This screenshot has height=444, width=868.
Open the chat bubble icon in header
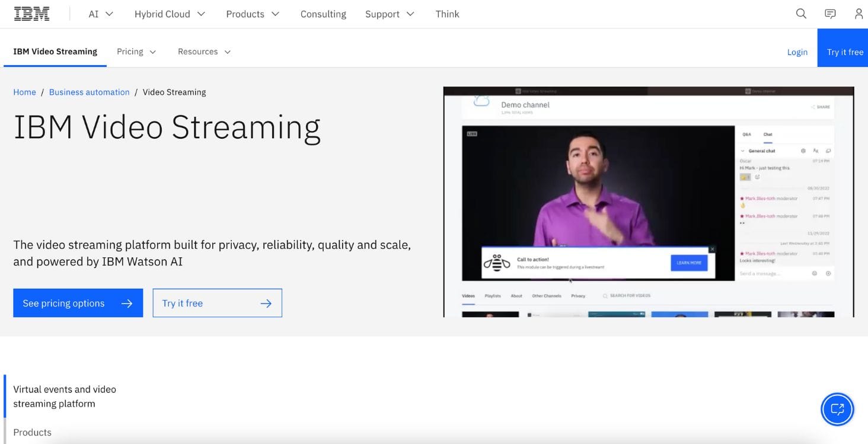tap(830, 14)
